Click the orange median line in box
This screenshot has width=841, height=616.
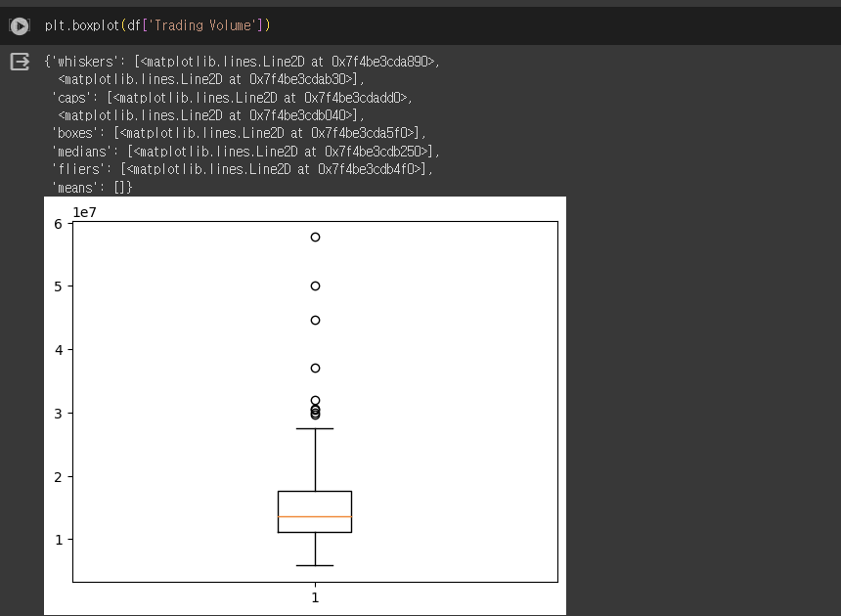(x=315, y=516)
